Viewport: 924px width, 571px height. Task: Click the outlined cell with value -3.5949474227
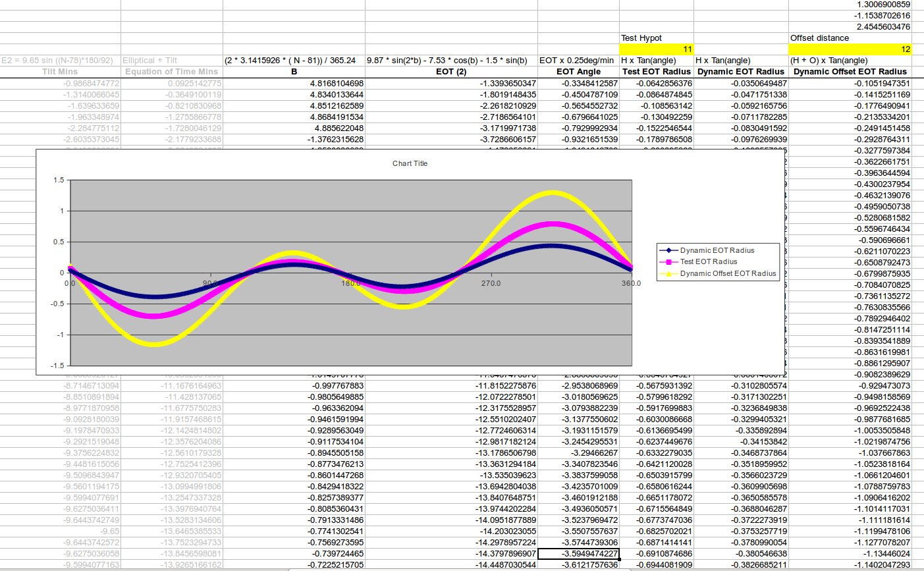point(578,554)
